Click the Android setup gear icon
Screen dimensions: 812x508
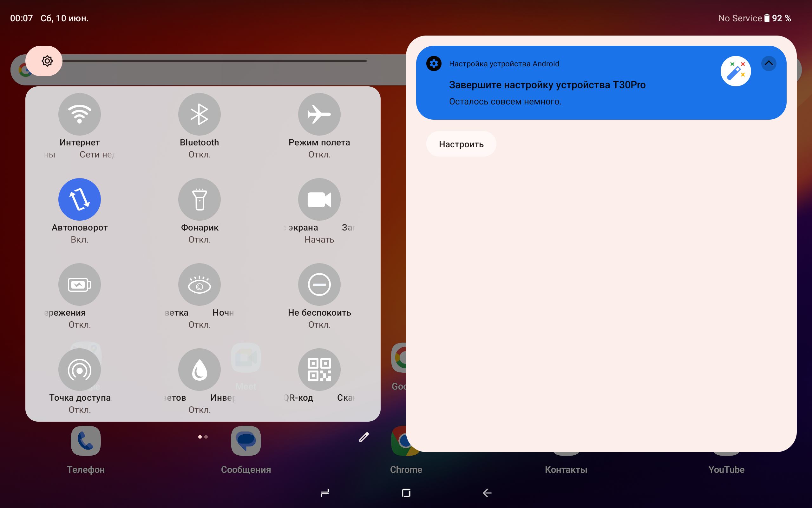coord(434,63)
